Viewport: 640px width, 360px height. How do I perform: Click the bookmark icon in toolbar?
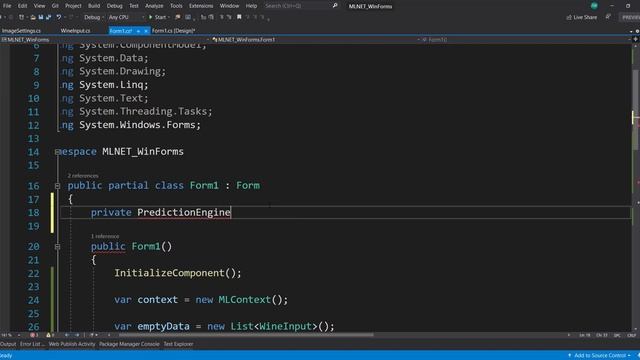click(x=239, y=17)
